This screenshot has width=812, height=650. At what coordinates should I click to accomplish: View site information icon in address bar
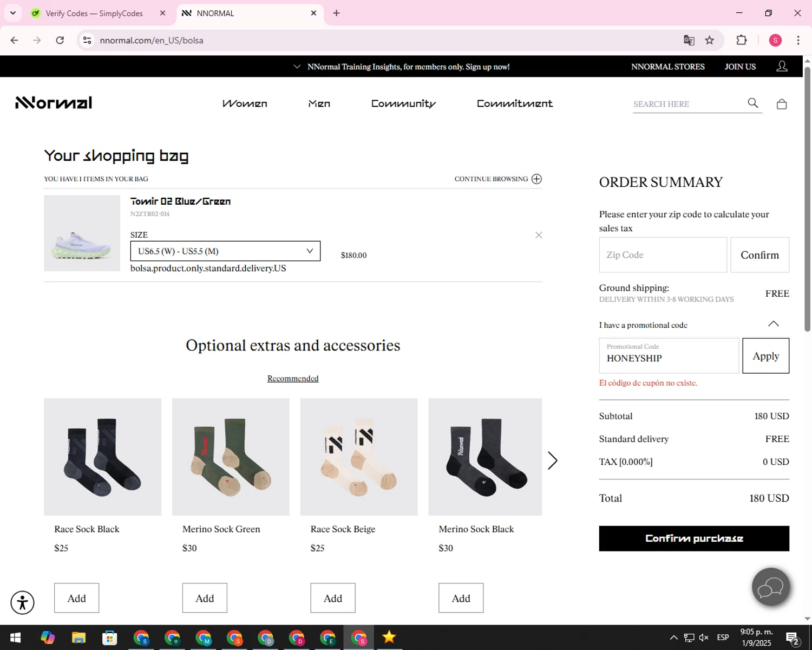coord(87,40)
